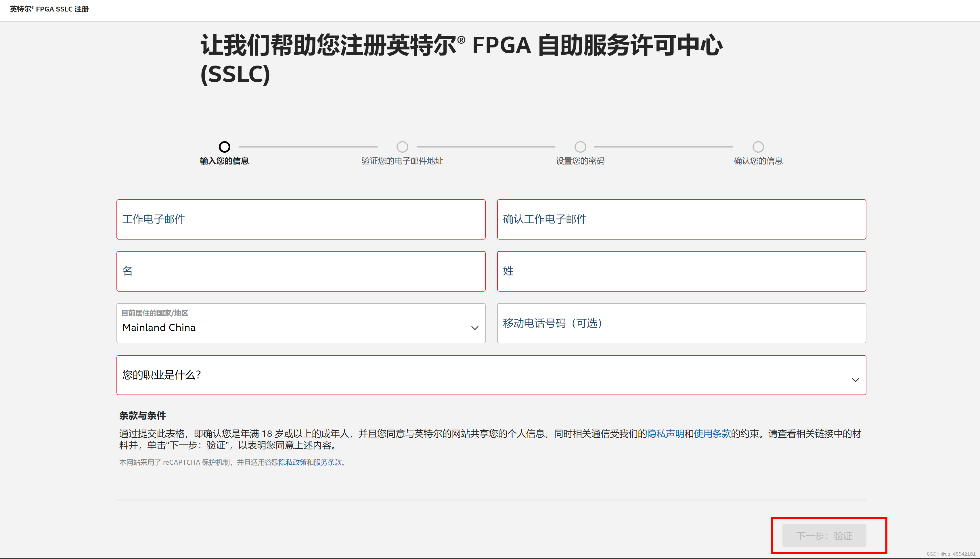This screenshot has width=980, height=559.
Task: Click the 验证您的电子邮件地址 step label
Action: [x=402, y=161]
